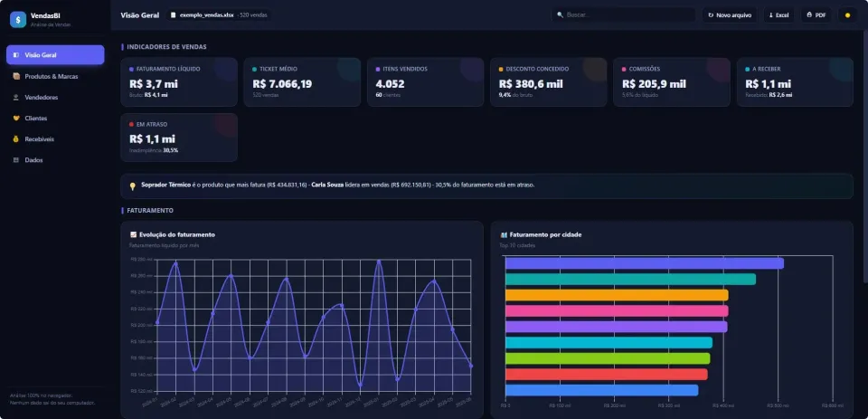The width and height of the screenshot is (868, 419).
Task: Click the VendasBI dollar logo icon
Action: [x=18, y=20]
